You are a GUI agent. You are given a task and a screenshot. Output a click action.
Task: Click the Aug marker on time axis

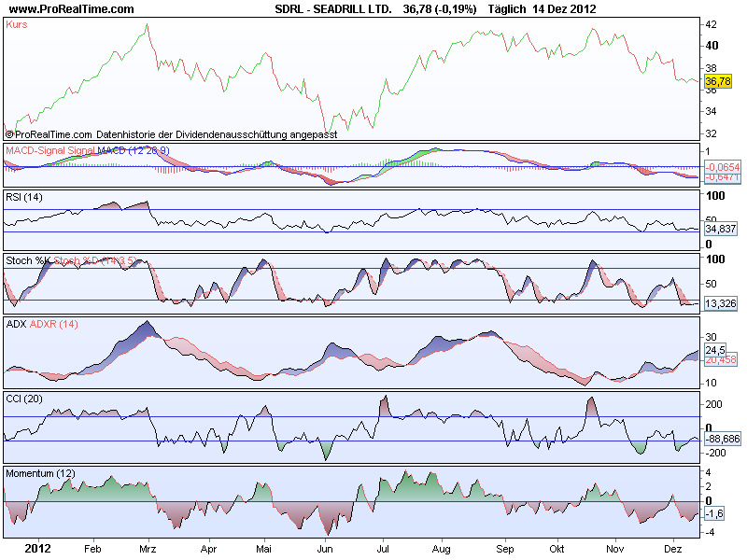click(441, 549)
